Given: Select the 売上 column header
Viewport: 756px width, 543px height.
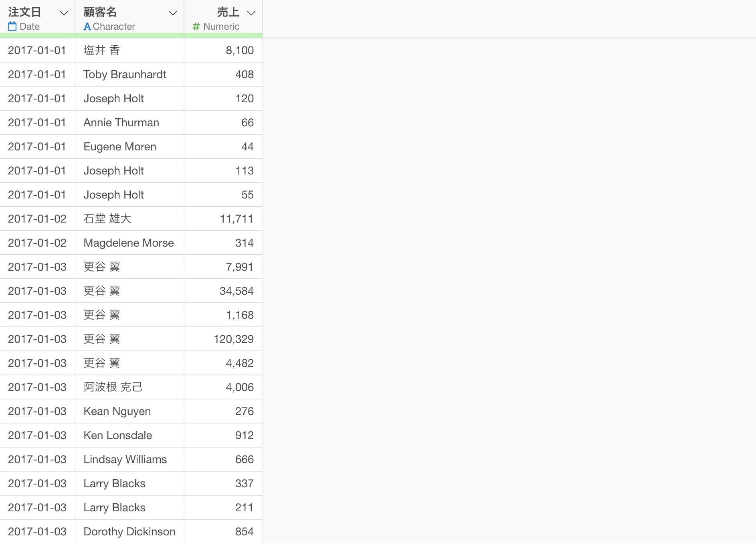Looking at the screenshot, I should click(x=223, y=16).
